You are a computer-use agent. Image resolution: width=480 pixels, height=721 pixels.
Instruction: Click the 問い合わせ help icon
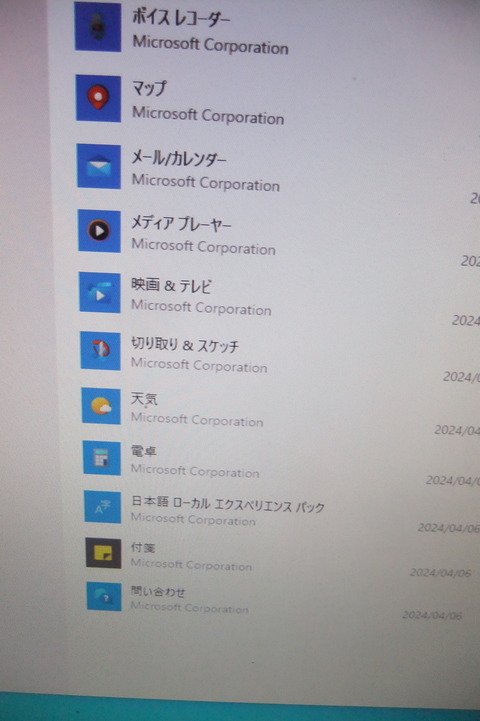(x=104, y=597)
